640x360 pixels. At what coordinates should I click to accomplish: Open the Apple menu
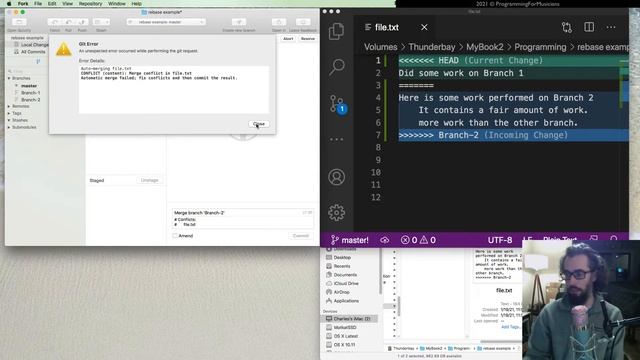tap(9, 4)
